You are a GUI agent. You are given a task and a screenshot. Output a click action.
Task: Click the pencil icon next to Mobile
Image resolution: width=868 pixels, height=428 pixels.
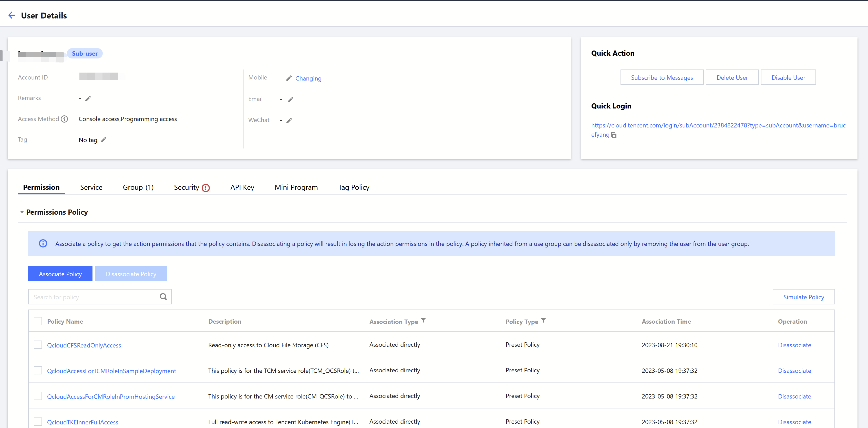click(x=289, y=78)
